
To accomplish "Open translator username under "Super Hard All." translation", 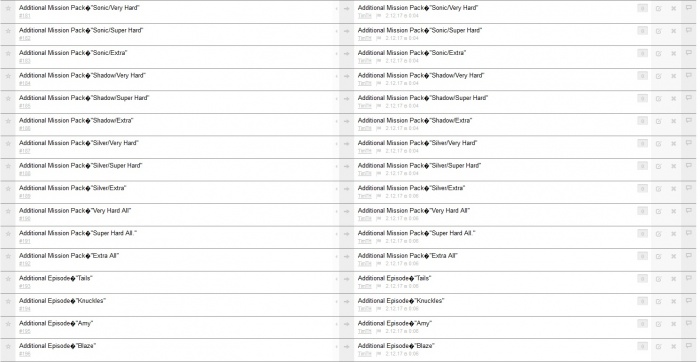I will pos(364,241).
